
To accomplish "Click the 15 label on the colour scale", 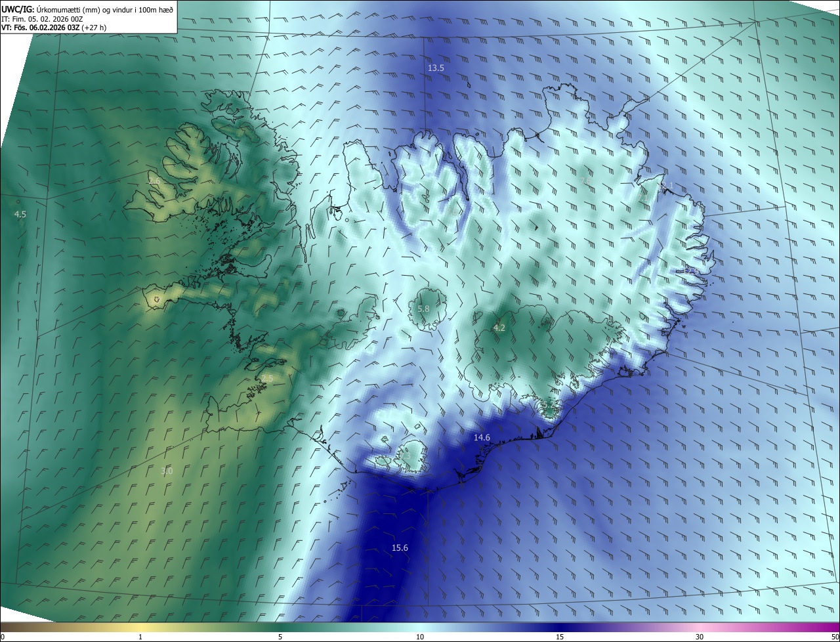I will coord(560,637).
